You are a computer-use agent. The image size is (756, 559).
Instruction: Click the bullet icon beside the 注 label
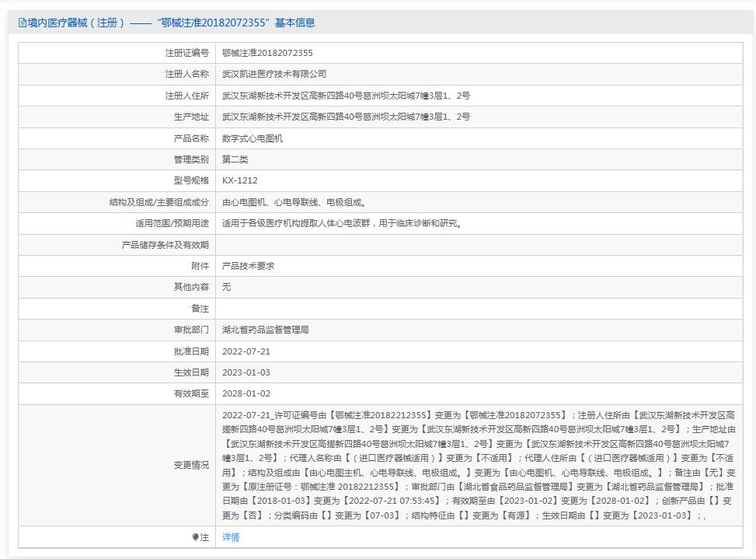pos(196,537)
